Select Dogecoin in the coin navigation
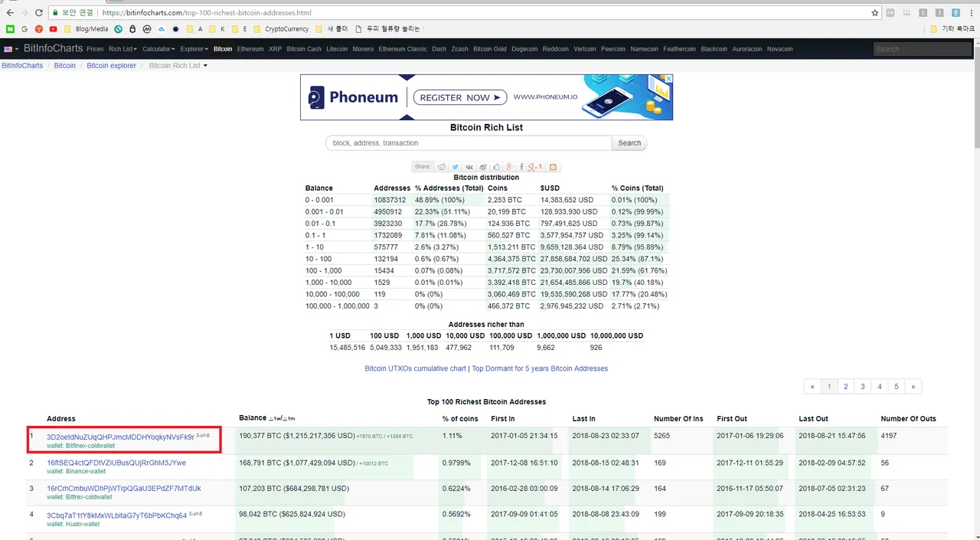 point(524,49)
